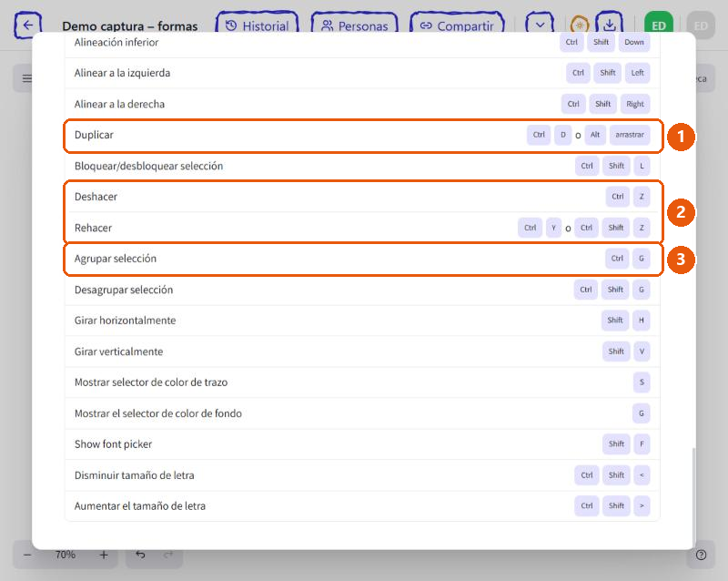Screen dimensions: 728x581
Task: Click the "arrastrar" key in Duplicar row
Action: click(x=630, y=135)
